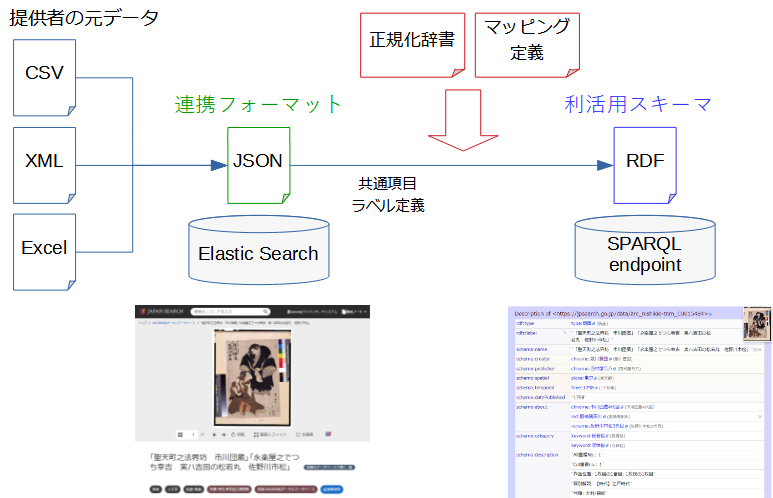The width and height of the screenshot is (773, 498).
Task: Click the ukiyo-e artwork image in viewer
Action: [x=252, y=377]
